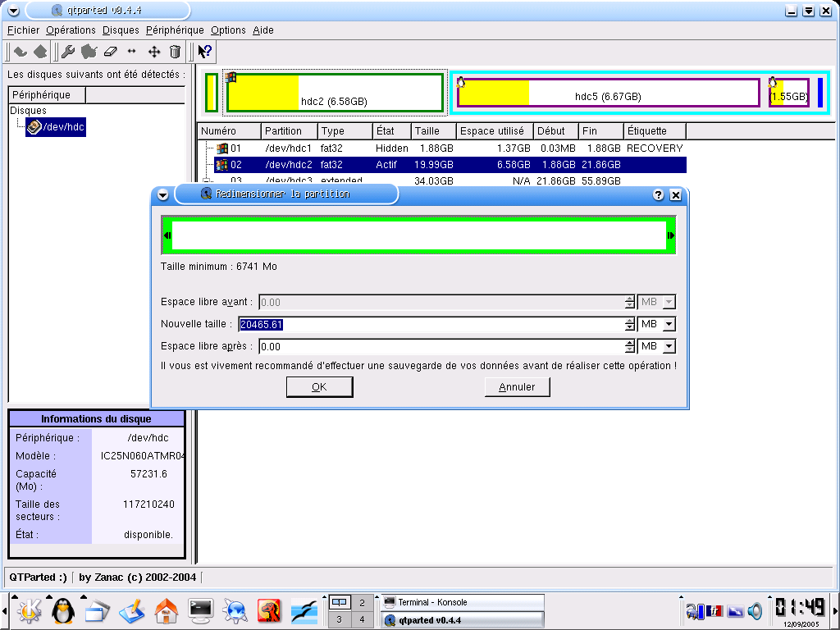This screenshot has width=840, height=630.
Task: Select /dev/hdc disk in the tree
Action: coord(56,127)
